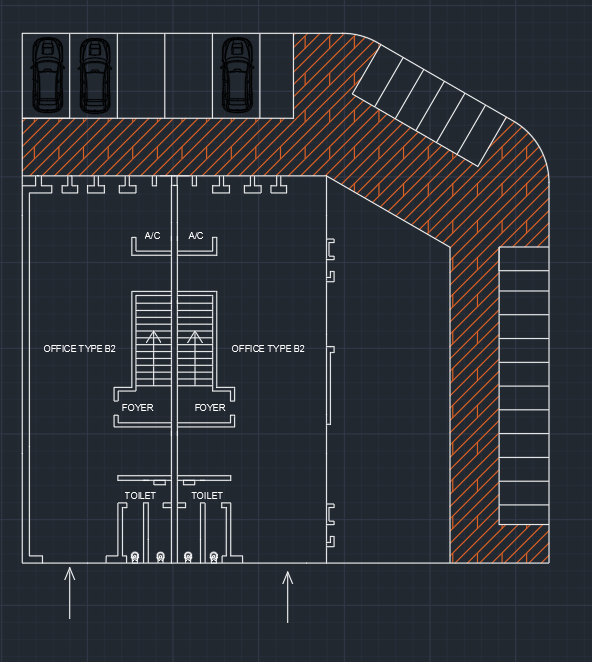Select the first parked car in top row
Viewport: 592px width, 662px height.
48,75
